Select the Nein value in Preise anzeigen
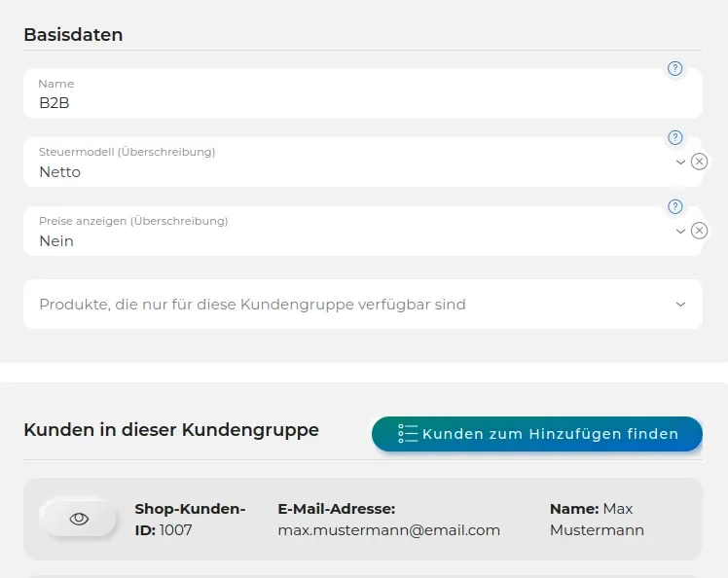Screen dimensions: 728x578 pyautogui.click(x=56, y=241)
